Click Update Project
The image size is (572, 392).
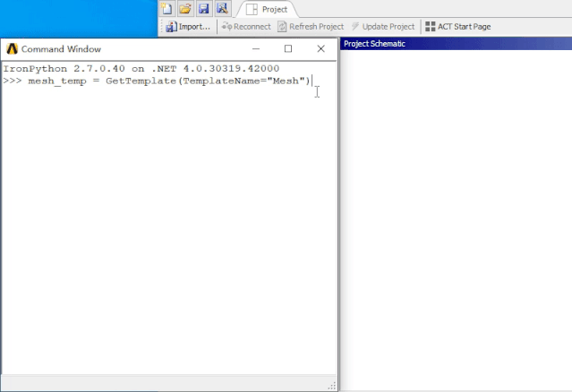tap(383, 27)
